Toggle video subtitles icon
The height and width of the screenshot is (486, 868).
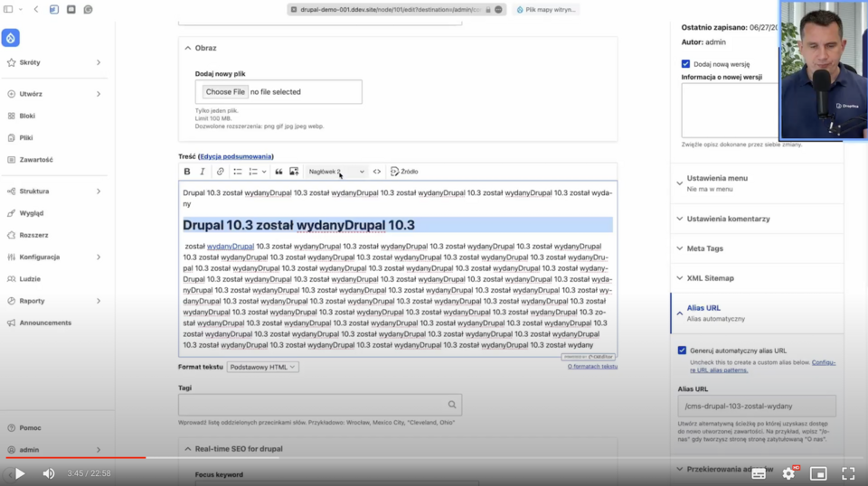[x=759, y=473]
